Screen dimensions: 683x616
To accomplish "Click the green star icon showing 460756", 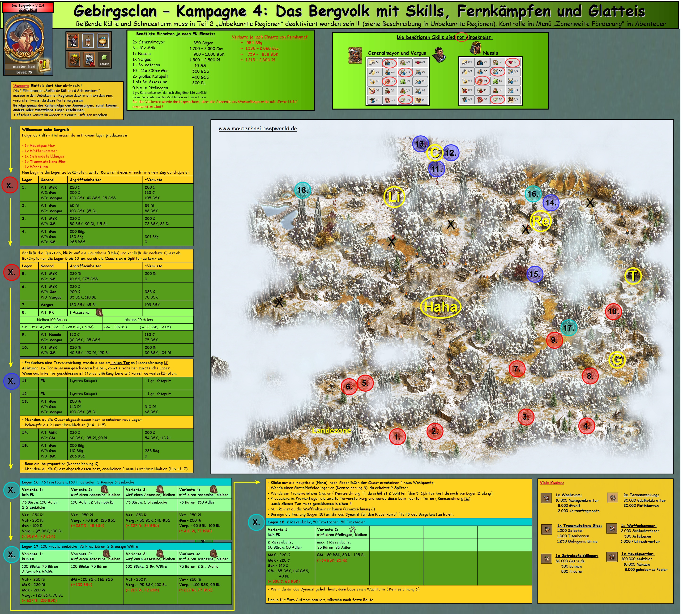I will pyautogui.click(x=104, y=59).
